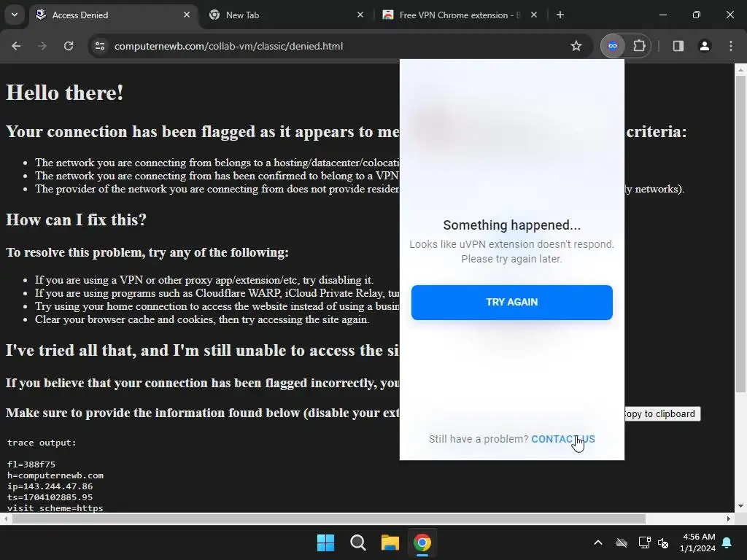Open the CONTACT US link
The height and width of the screenshot is (560, 747).
[x=563, y=439]
